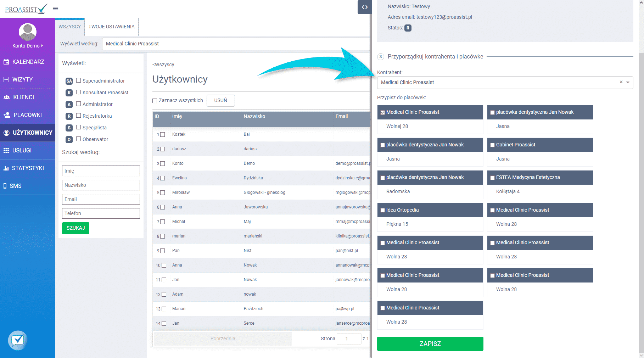Click Głogowski - ginekolog surname cell
This screenshot has width=644, height=358.
(264, 192)
